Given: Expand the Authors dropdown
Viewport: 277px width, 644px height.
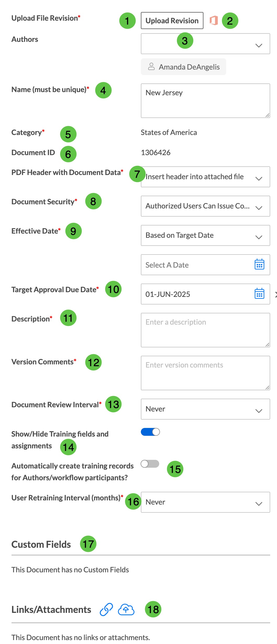Looking at the screenshot, I should tap(206, 44).
